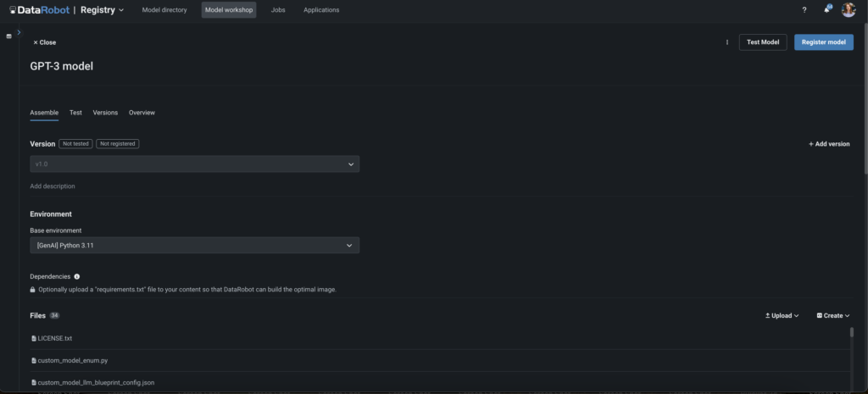This screenshot has height=394, width=868.
Task: Go to Model directory
Action: pos(164,10)
